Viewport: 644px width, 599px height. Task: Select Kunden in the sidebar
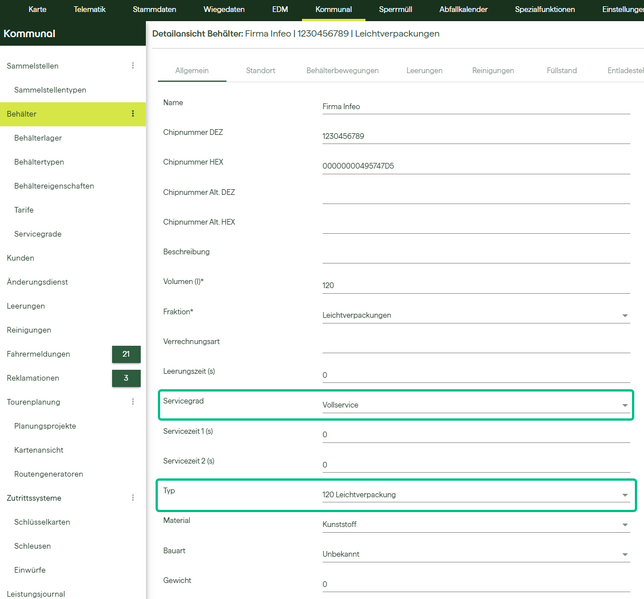(20, 258)
